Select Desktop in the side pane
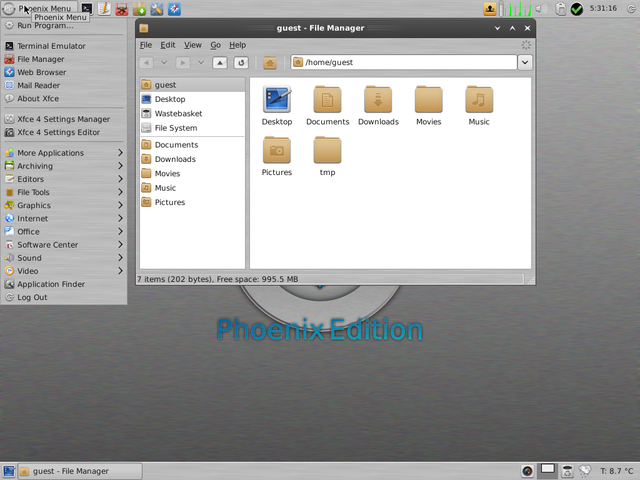Screen dimensions: 640x480 [193, 99]
